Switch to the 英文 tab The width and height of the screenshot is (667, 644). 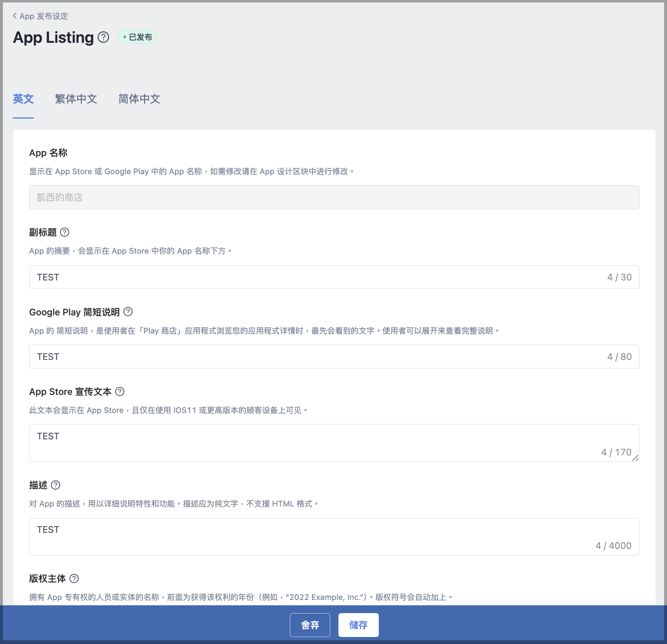(x=23, y=99)
